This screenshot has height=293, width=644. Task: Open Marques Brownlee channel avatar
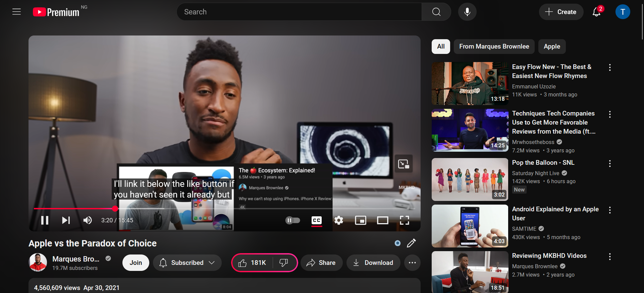tap(38, 263)
